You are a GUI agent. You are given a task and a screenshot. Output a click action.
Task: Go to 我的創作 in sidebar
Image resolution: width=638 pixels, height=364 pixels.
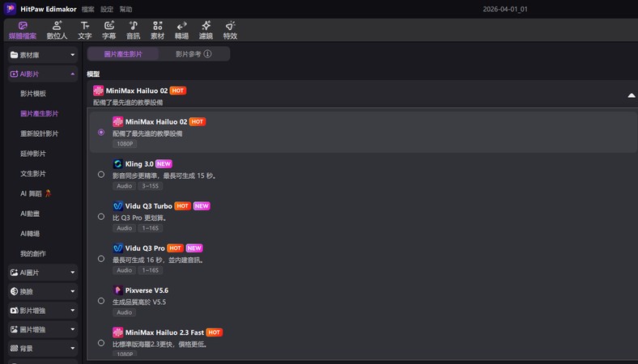(x=33, y=253)
